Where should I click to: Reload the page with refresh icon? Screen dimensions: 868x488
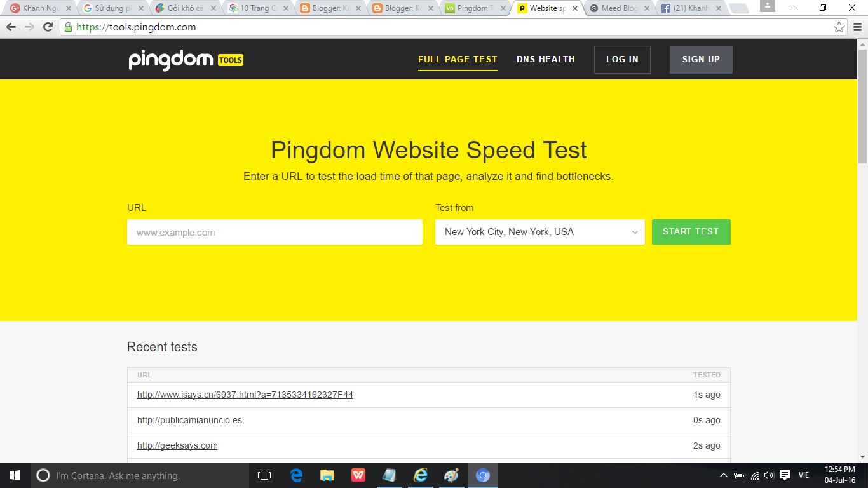48,27
